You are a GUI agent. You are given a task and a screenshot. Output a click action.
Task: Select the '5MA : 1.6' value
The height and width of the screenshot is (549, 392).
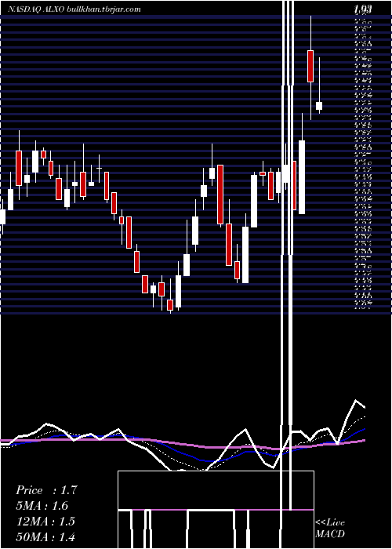(x=42, y=506)
